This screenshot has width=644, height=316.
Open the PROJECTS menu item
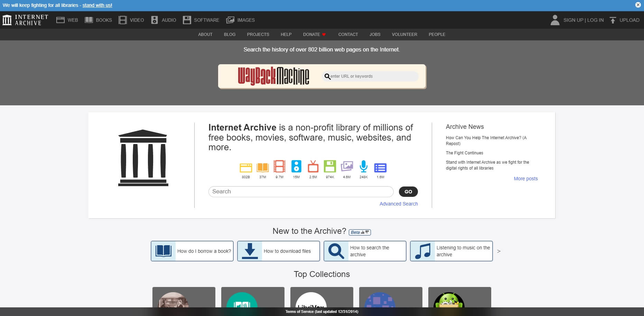258,34
